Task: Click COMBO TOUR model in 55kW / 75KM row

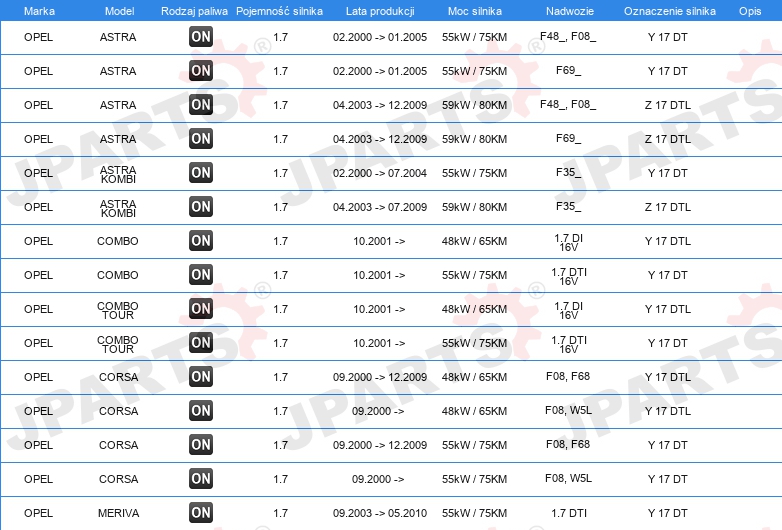Action: tap(118, 344)
